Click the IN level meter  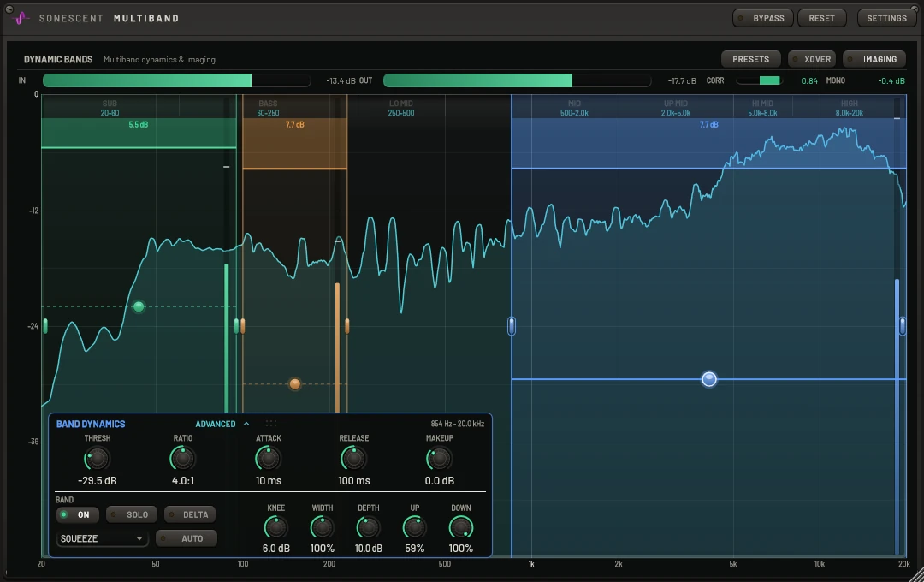[176, 80]
